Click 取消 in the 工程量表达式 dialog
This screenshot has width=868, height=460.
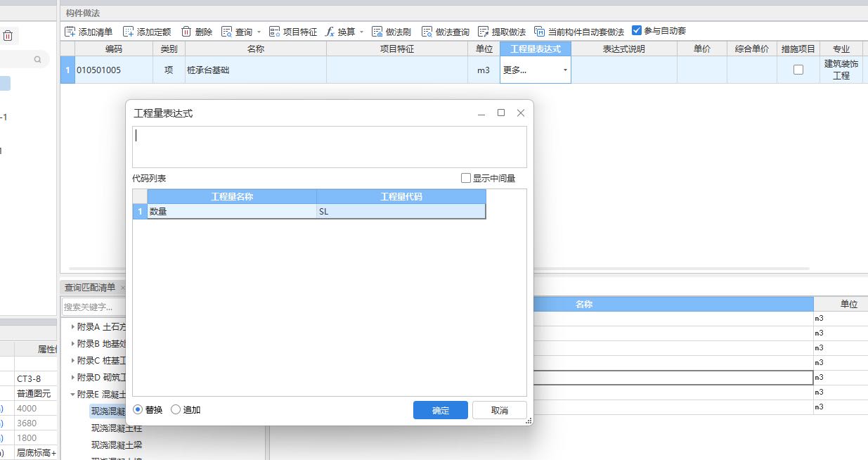[500, 411]
